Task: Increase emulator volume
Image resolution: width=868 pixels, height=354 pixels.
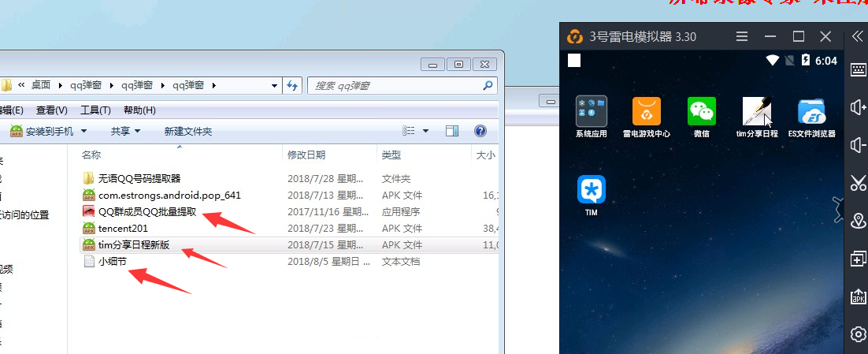Action: coord(859,107)
